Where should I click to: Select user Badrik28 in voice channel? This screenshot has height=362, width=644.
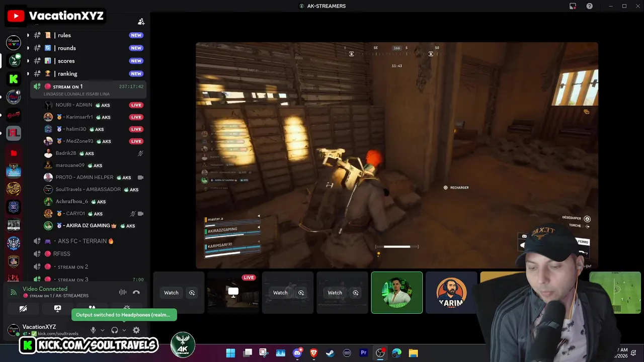point(94,153)
